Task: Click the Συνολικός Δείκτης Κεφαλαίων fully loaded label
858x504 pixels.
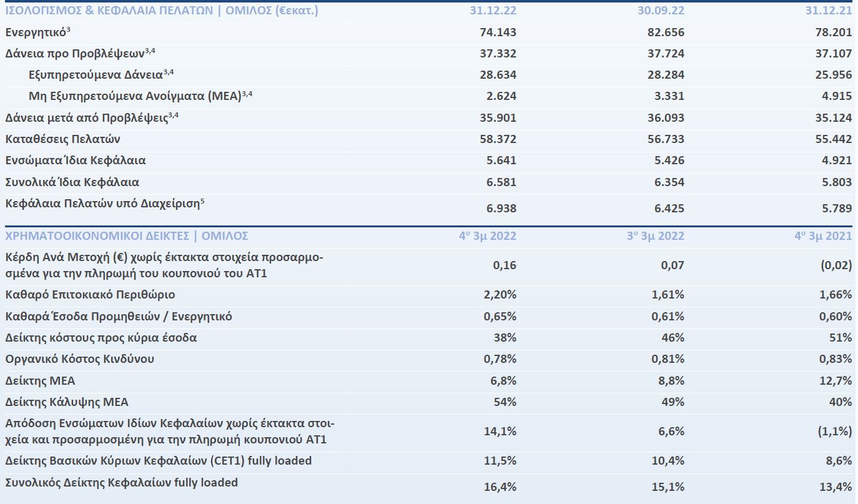Action: click(121, 482)
